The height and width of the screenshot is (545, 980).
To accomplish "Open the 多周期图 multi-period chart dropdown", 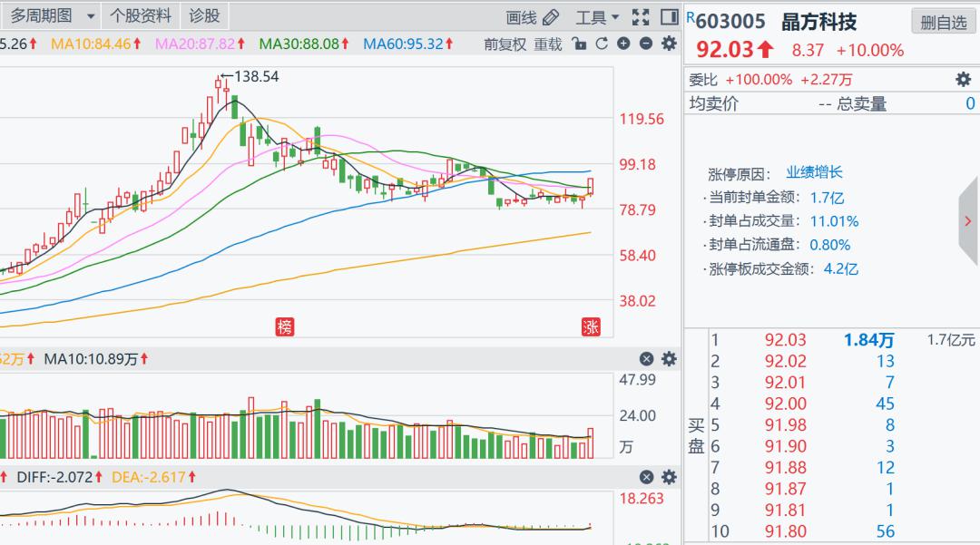I will click(x=51, y=15).
